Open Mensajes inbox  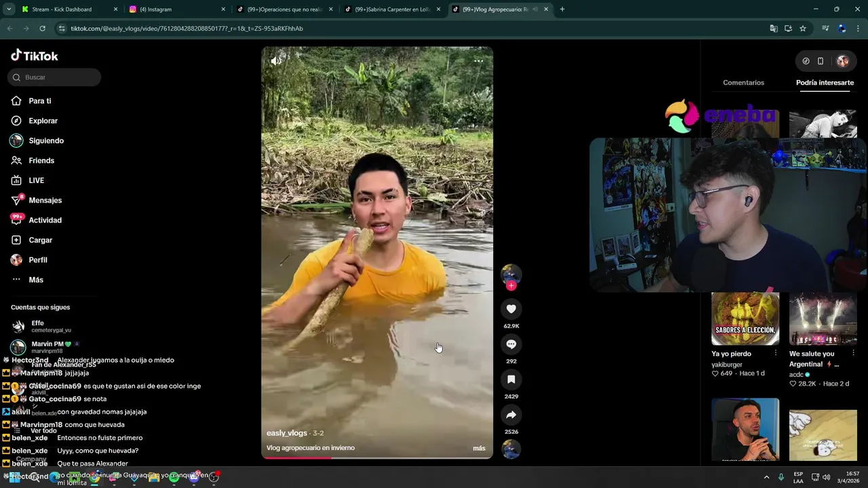tap(45, 200)
